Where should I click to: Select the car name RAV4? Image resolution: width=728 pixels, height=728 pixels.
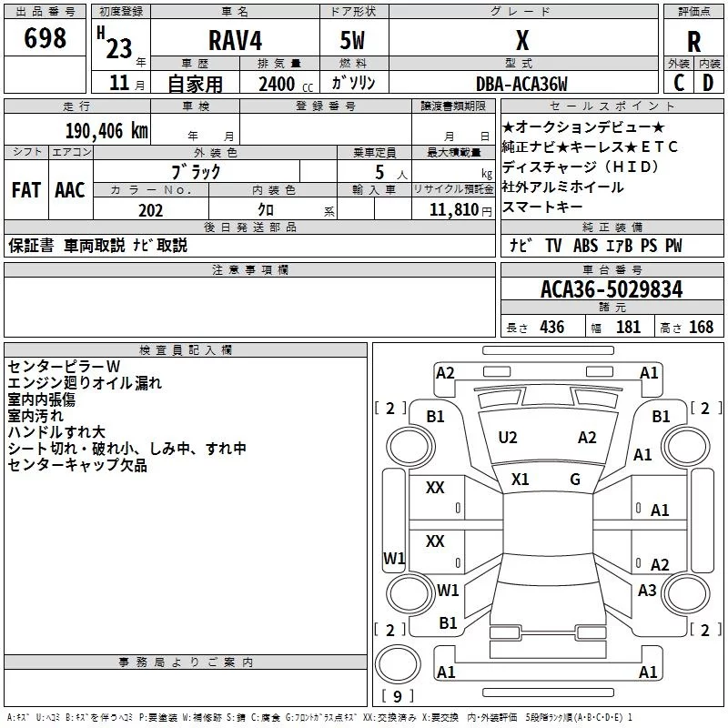235,40
